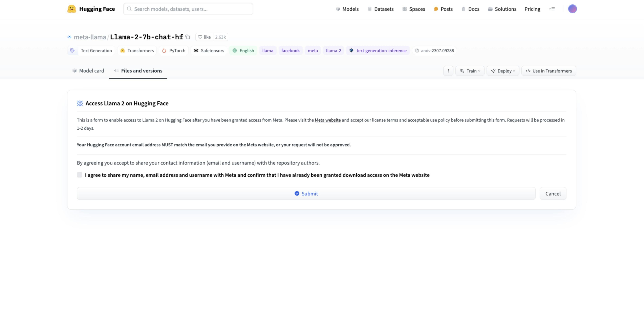Viewport: 644px width, 312px height.
Task: Expand the Deploy dropdown
Action: 503,71
